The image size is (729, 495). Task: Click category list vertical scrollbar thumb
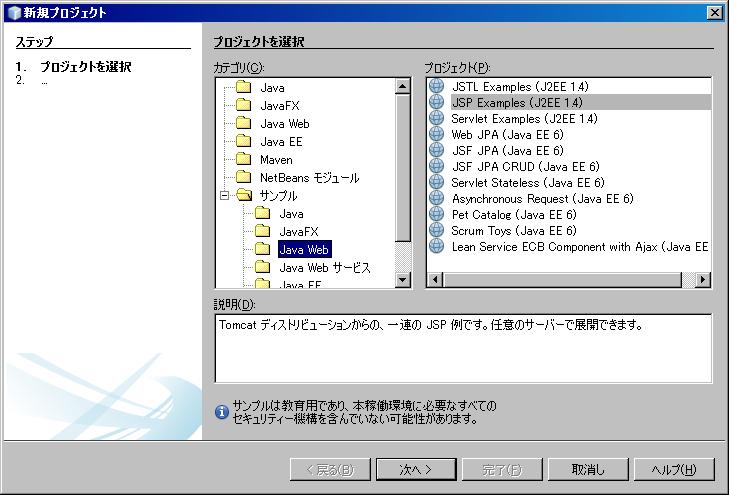tap(402, 168)
